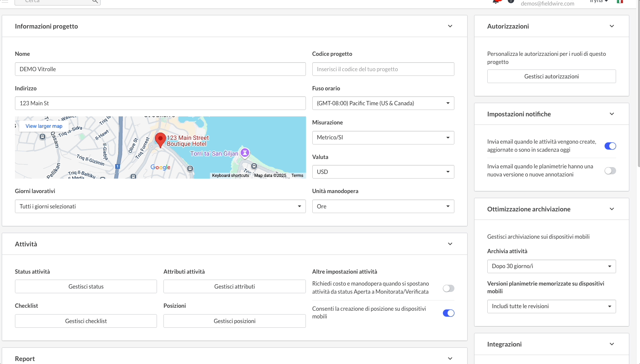Enable email for new plan versions
Image resolution: width=640 pixels, height=364 pixels.
[610, 171]
